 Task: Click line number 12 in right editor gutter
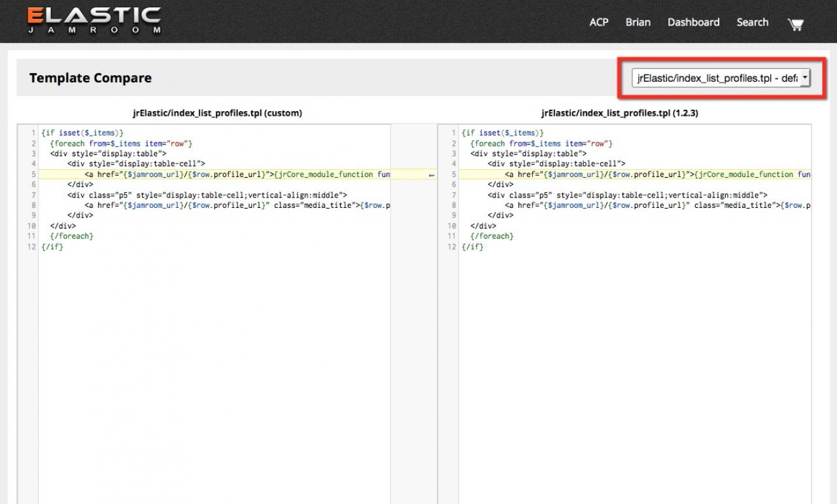(x=452, y=247)
